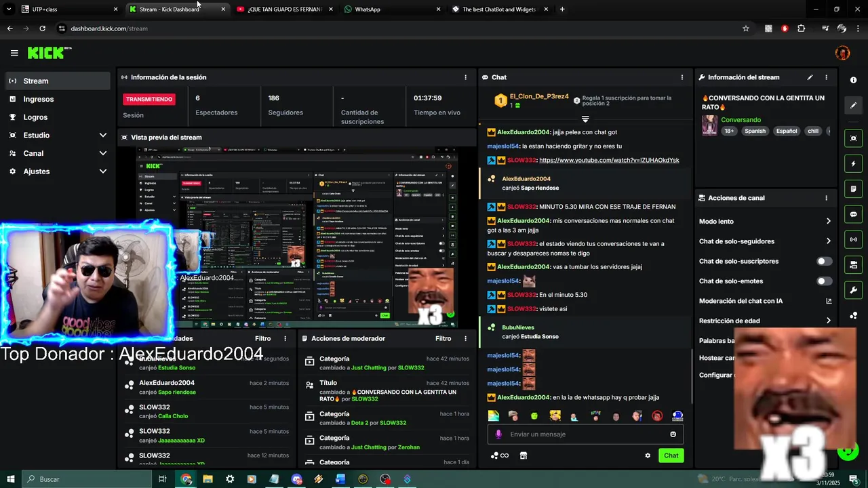868x488 pixels.
Task: Open options menu of Acciones de moderador panel
Action: coord(465,338)
